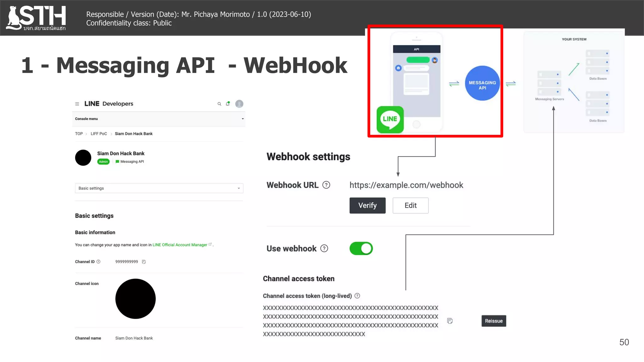This screenshot has height=362, width=644.
Task: Open the notifications bell icon
Action: coord(228,103)
